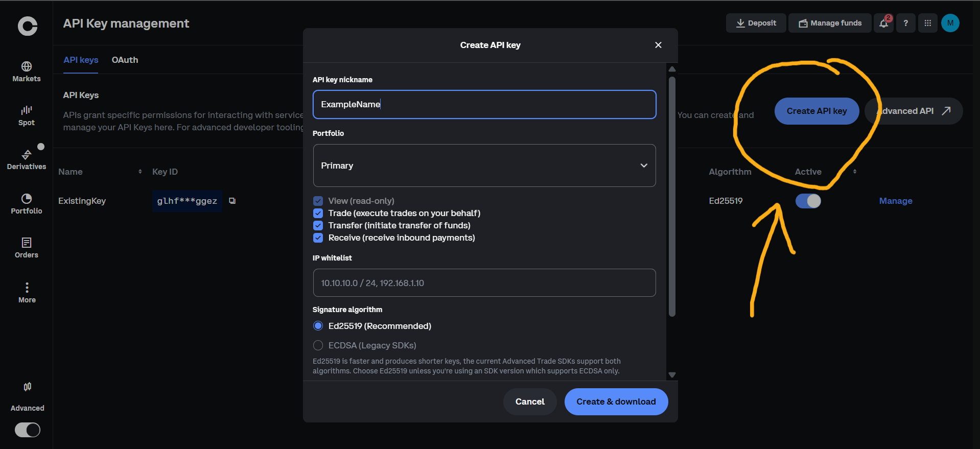Click the Key ID column header
Screen dimensions: 980x449
(x=165, y=172)
